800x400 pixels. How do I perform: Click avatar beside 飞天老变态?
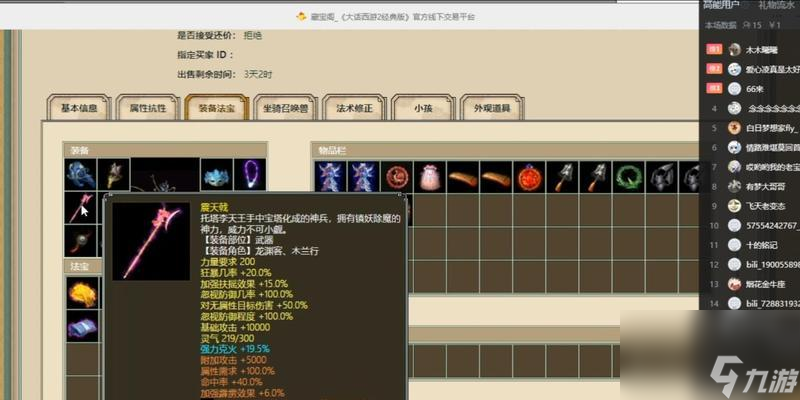[734, 206]
